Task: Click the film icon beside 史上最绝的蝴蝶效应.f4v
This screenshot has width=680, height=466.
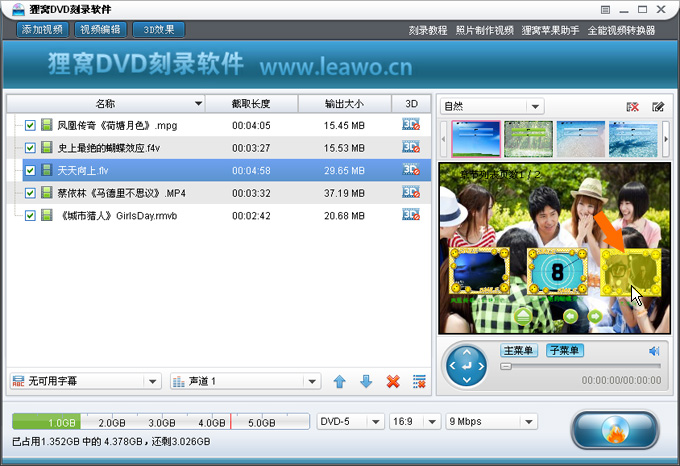Action: coord(47,148)
